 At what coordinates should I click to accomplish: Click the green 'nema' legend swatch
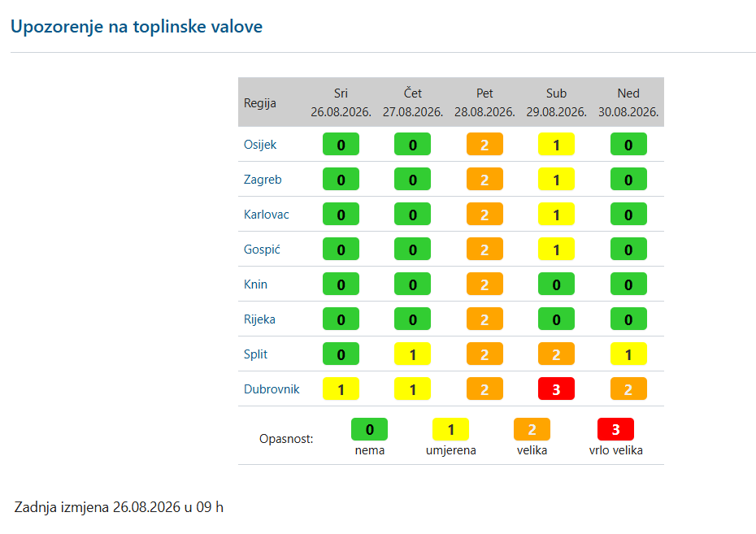369,429
